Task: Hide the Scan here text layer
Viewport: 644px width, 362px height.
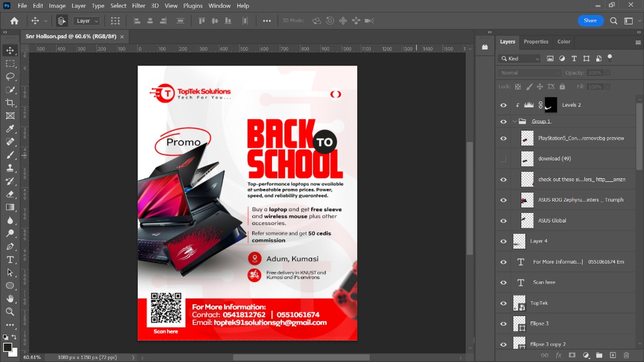Action: (x=503, y=283)
